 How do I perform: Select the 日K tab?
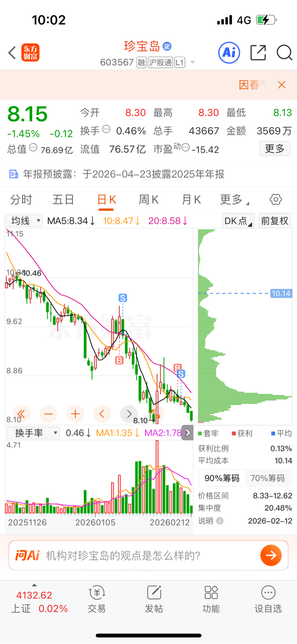click(x=106, y=200)
